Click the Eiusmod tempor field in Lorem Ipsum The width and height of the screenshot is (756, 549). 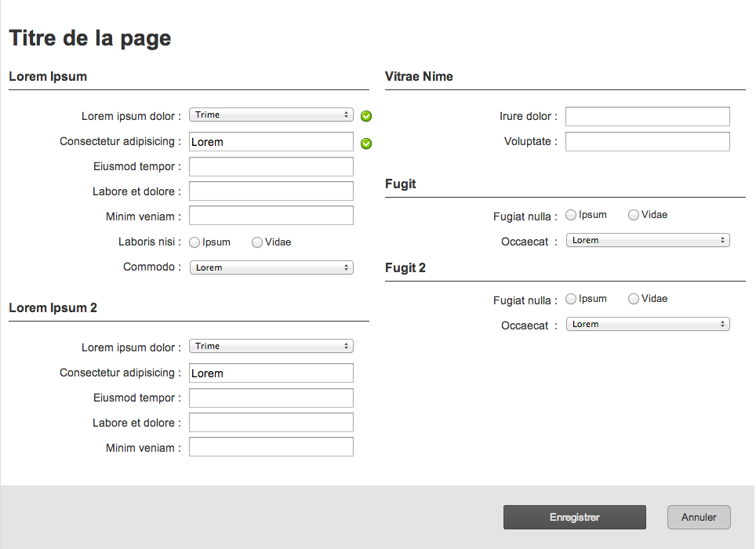click(x=271, y=166)
